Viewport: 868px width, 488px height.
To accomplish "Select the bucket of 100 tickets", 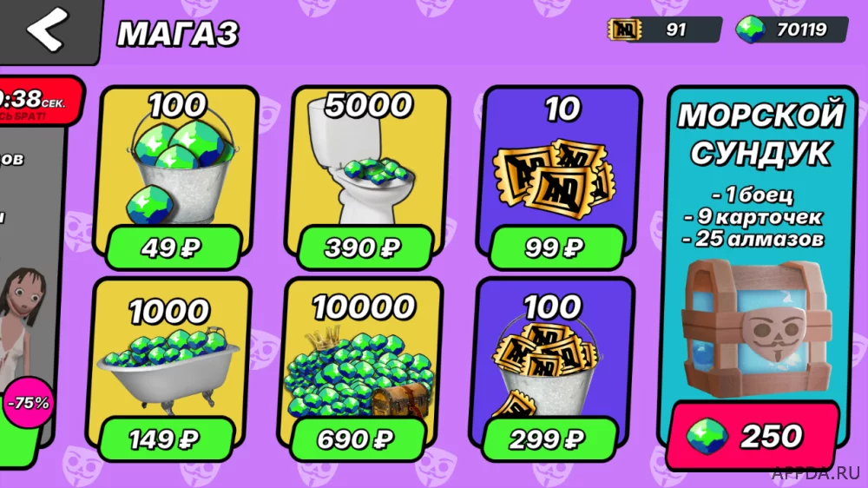I will (545, 368).
